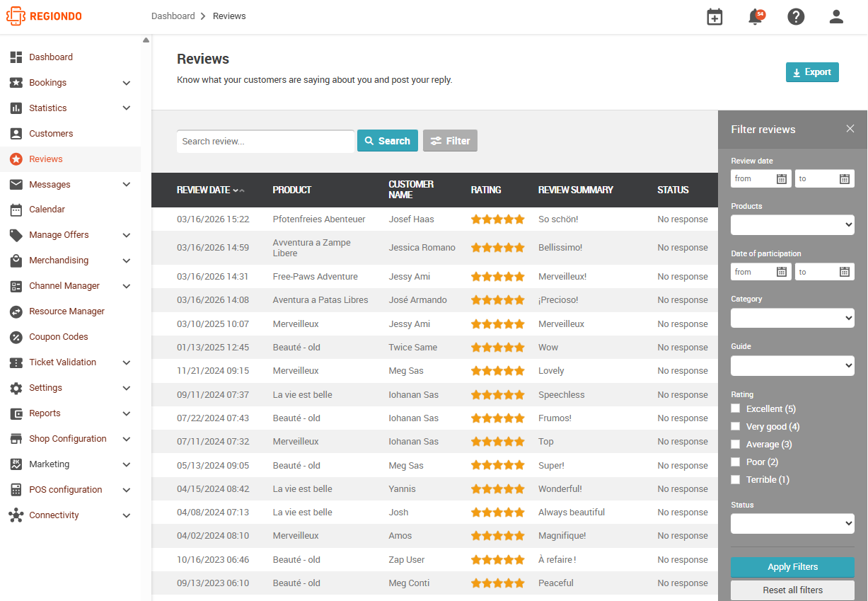868x601 pixels.
Task: Click the Marketing sidebar icon
Action: tap(16, 464)
